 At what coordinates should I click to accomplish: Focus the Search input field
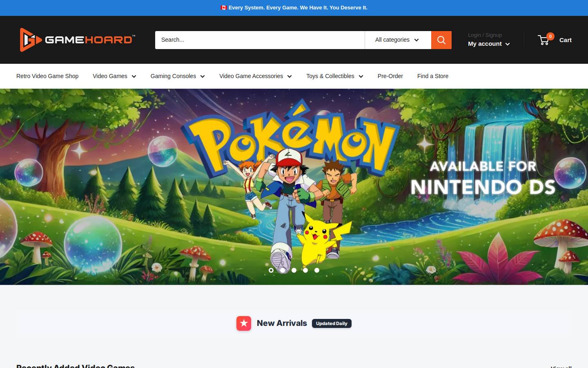tap(260, 40)
